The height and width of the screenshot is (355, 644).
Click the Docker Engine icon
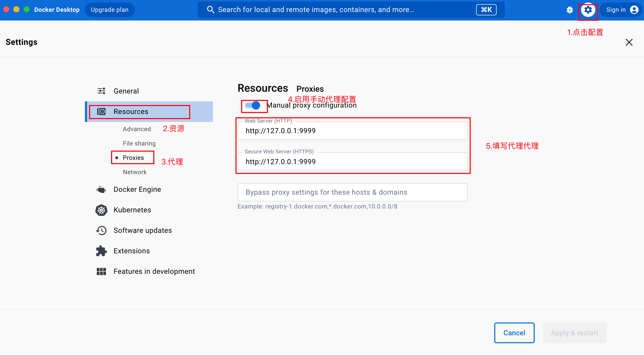point(101,190)
